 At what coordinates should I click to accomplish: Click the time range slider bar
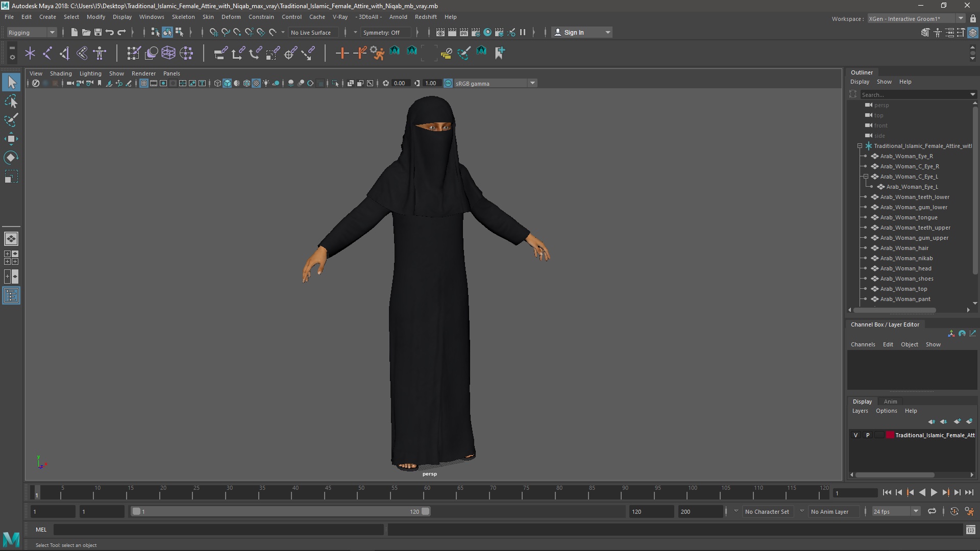(x=281, y=511)
